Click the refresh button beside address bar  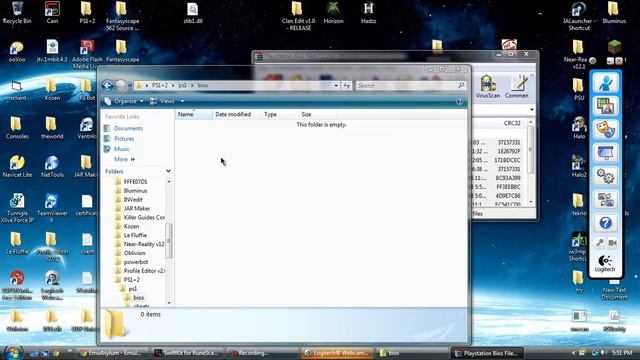point(347,85)
